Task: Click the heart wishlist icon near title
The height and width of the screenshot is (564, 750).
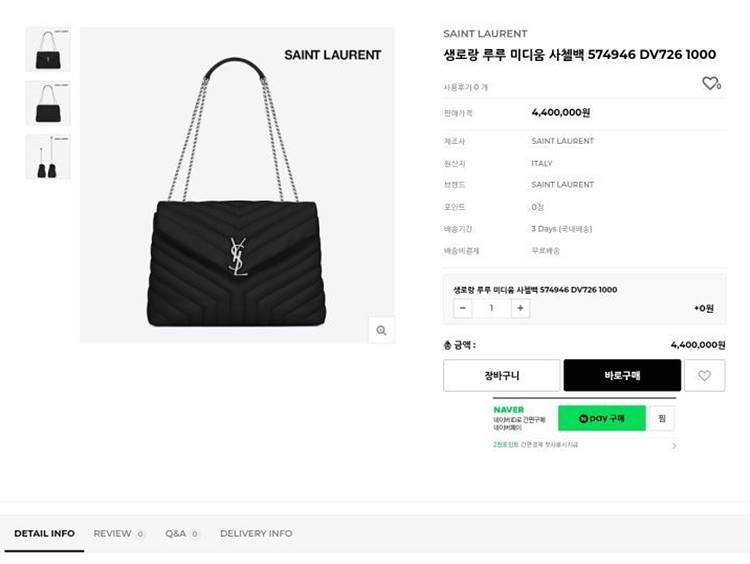Action: tap(711, 83)
